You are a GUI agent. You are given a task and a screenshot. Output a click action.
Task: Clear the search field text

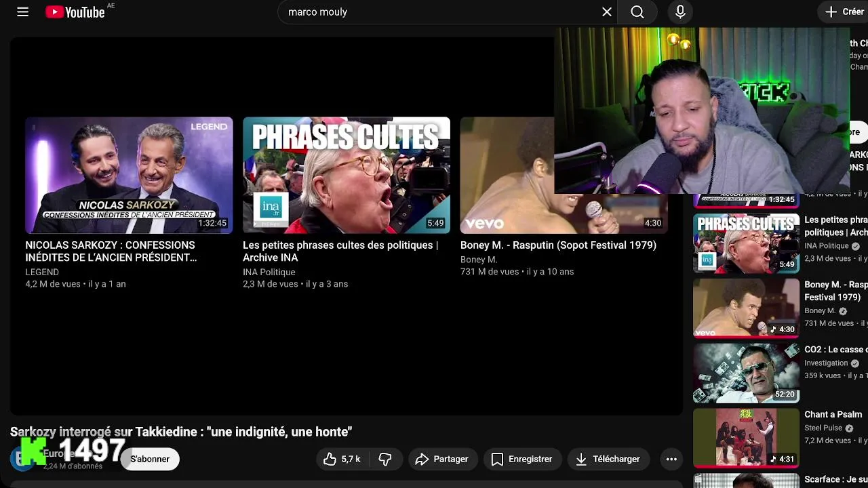(x=607, y=12)
